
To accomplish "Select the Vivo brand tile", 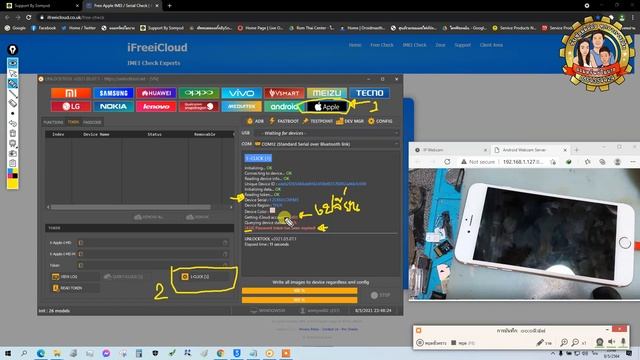I will coord(242,93).
